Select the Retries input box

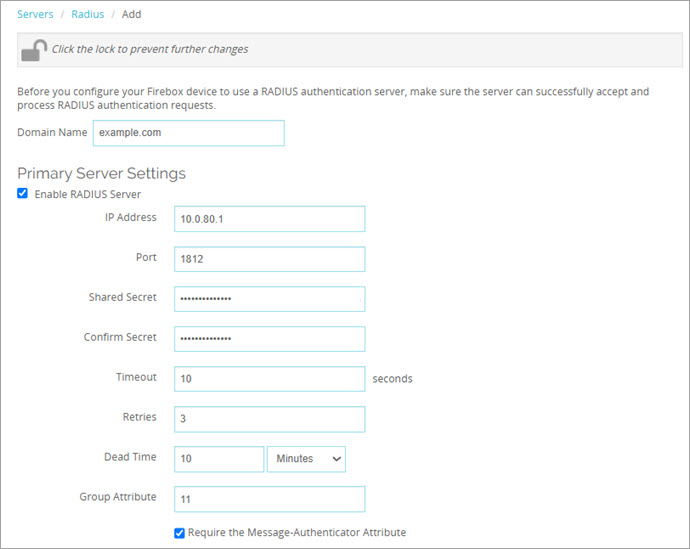(x=269, y=419)
